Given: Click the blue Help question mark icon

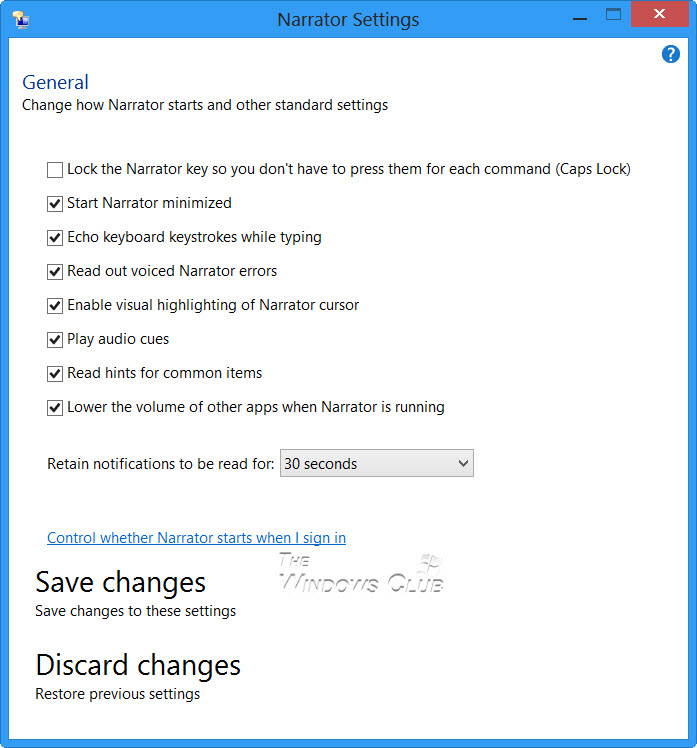Looking at the screenshot, I should [x=671, y=54].
